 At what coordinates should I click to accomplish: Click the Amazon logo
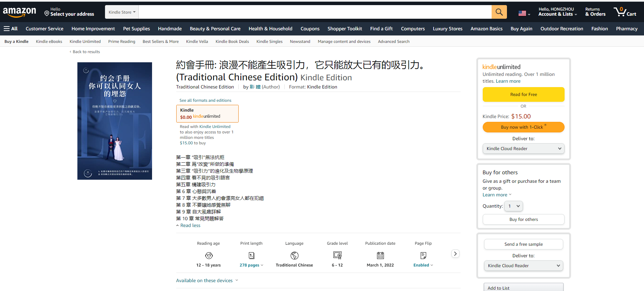[x=19, y=12]
